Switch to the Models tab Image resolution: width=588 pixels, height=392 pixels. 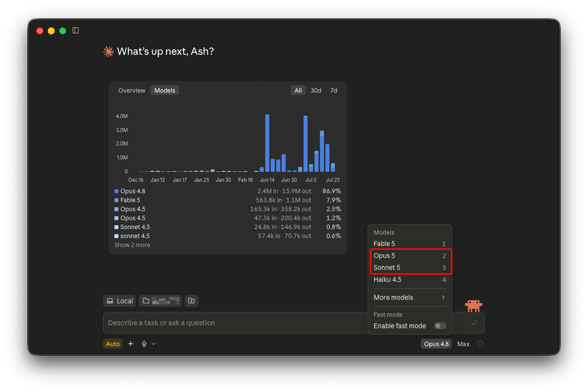pos(165,91)
